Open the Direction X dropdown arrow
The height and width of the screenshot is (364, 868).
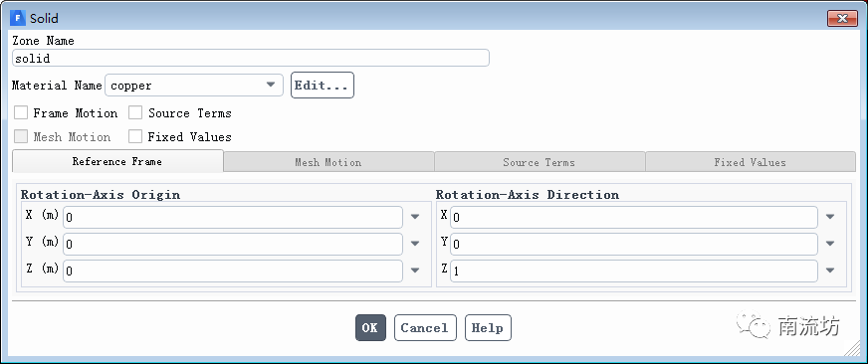point(830,217)
